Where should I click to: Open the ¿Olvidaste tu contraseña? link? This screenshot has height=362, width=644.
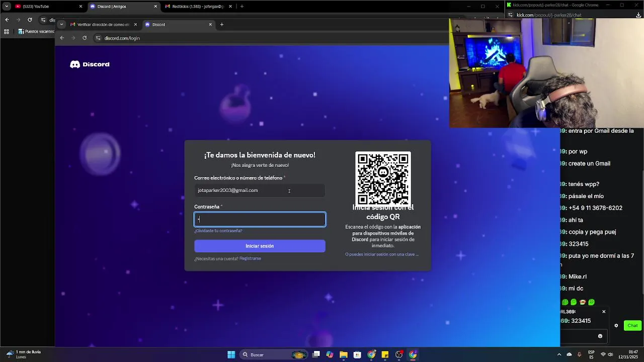point(218,231)
